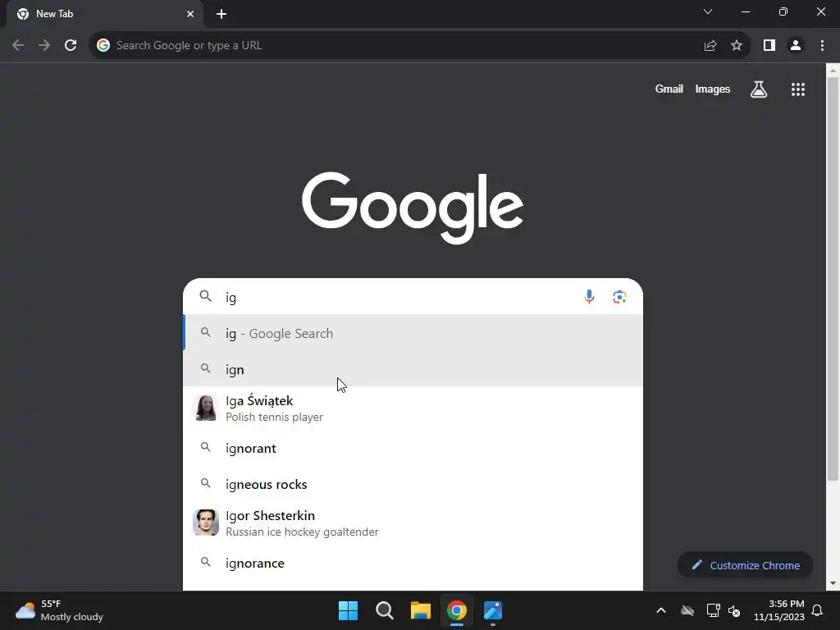Show hidden system tray icons
The width and height of the screenshot is (840, 630).
click(x=661, y=610)
